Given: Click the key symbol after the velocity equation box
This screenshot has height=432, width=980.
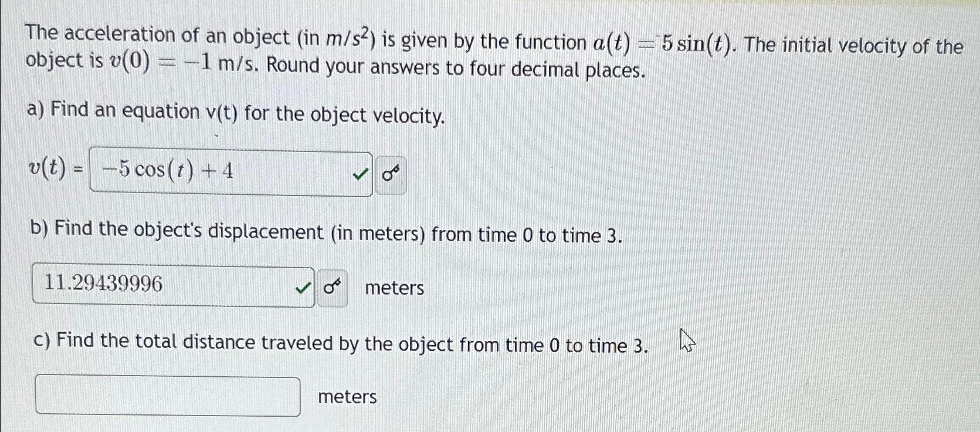Looking at the screenshot, I should point(390,173).
